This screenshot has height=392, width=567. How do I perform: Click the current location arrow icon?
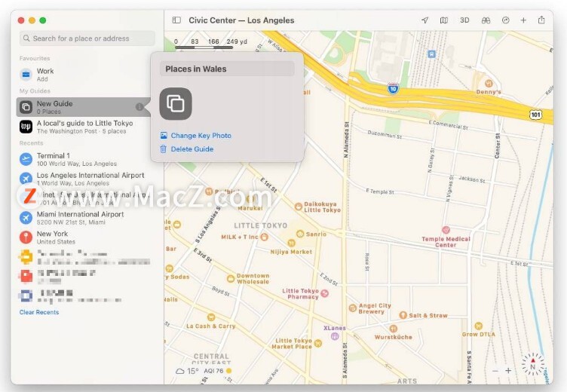[425, 20]
